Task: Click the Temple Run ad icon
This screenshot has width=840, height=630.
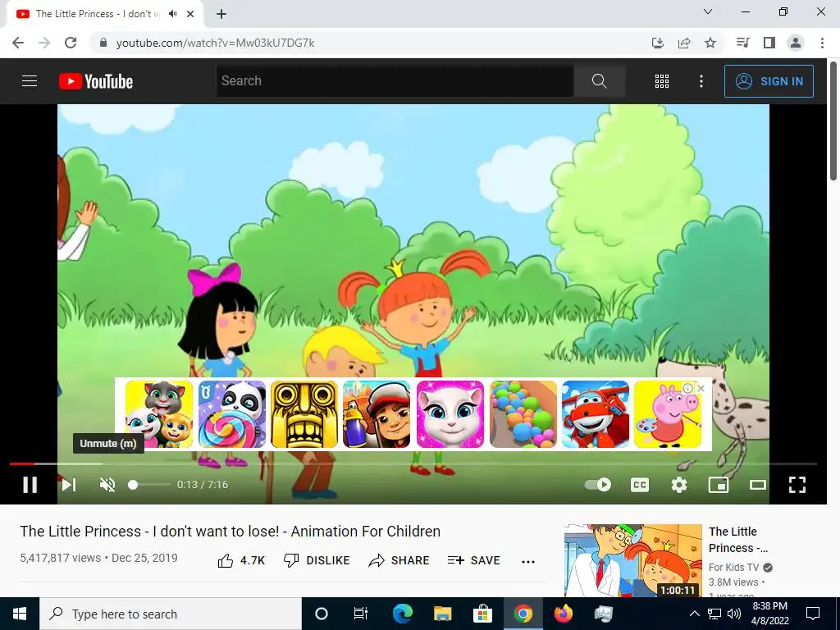Action: pyautogui.click(x=304, y=414)
